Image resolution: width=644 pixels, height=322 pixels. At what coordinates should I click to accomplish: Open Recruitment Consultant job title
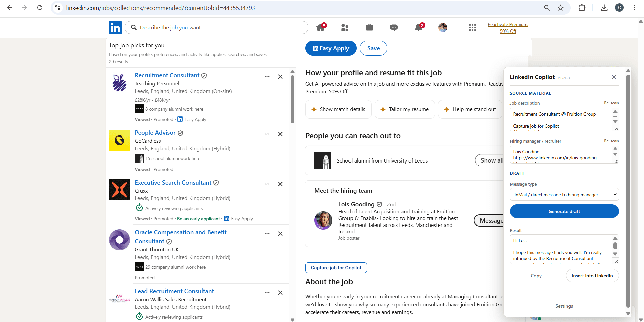(x=167, y=75)
